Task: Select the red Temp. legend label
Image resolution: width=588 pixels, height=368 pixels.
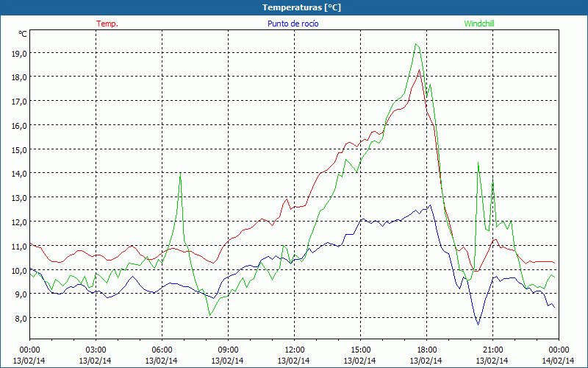Action: coord(107,24)
